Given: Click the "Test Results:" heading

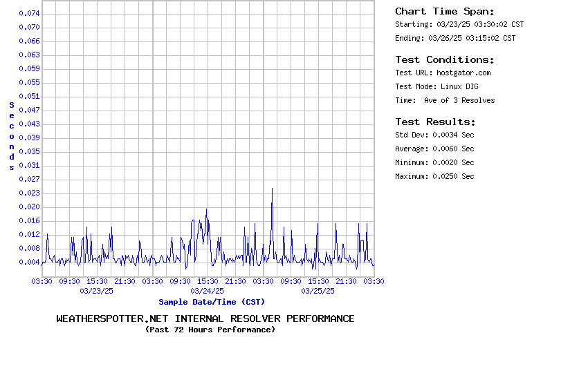Looking at the screenshot, I should (435, 122).
